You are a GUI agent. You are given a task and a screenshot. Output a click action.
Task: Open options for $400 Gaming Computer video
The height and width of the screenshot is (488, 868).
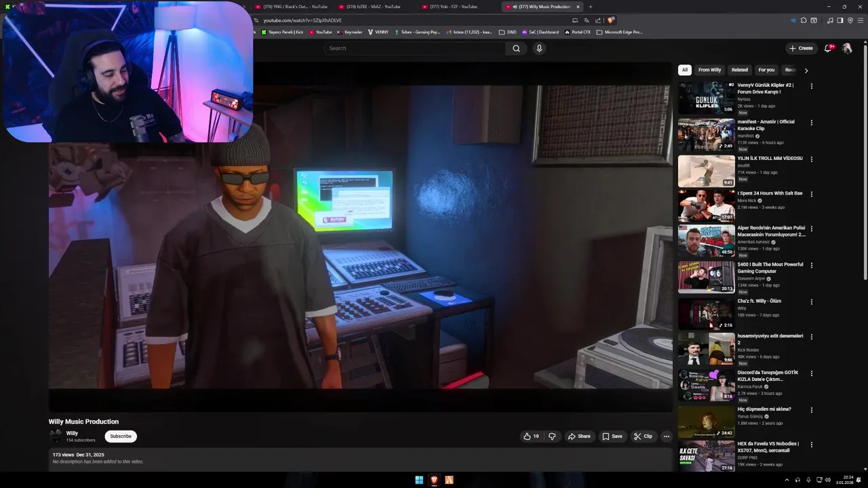coord(811,266)
